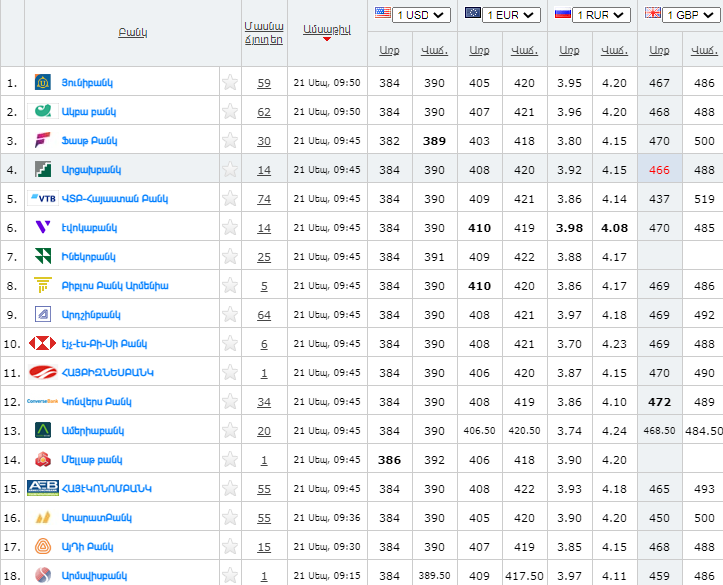
Task: Open branch count 59 link
Action: point(264,83)
